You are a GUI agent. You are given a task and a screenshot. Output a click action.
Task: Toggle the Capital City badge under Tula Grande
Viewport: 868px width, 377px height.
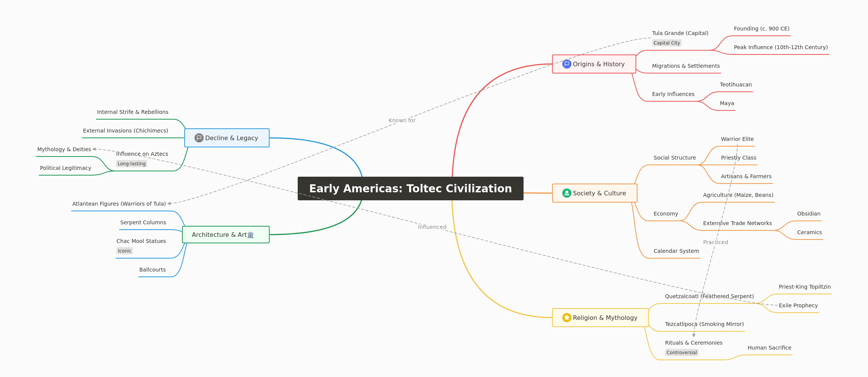click(667, 43)
